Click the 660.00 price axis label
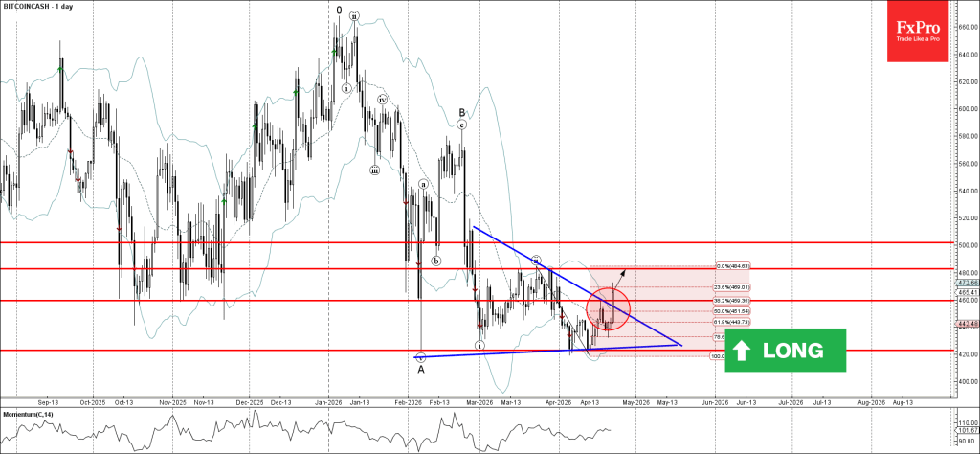The width and height of the screenshot is (980, 454). point(968,27)
